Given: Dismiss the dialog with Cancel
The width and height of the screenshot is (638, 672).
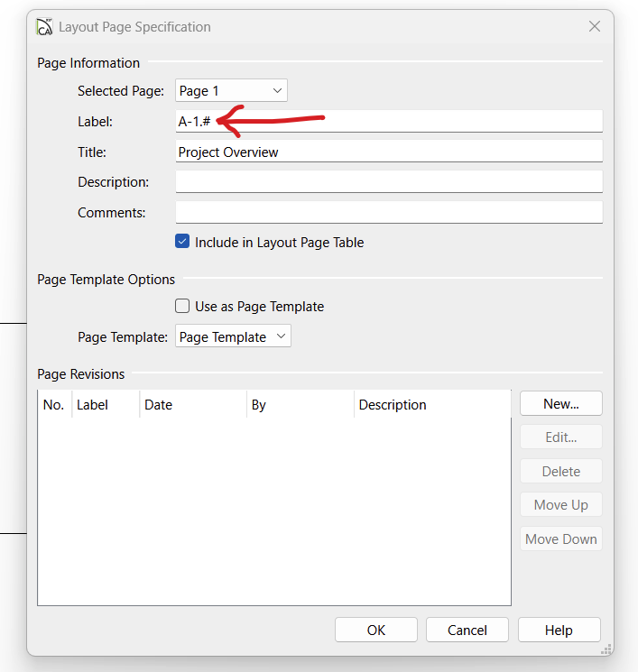Looking at the screenshot, I should (x=467, y=630).
